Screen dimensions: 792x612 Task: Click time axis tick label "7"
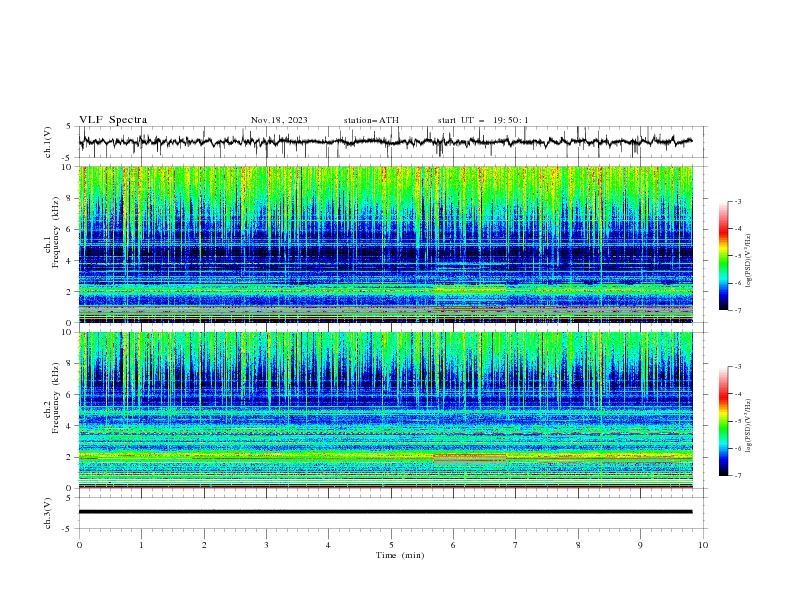click(516, 545)
